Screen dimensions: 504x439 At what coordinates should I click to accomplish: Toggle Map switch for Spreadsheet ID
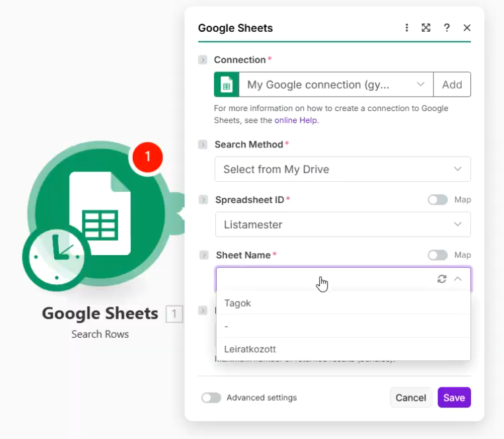click(437, 200)
